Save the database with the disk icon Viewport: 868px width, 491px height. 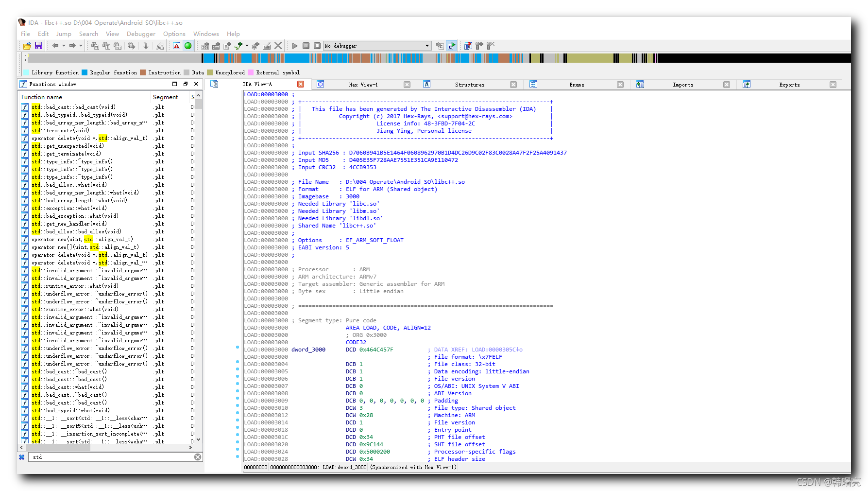38,45
